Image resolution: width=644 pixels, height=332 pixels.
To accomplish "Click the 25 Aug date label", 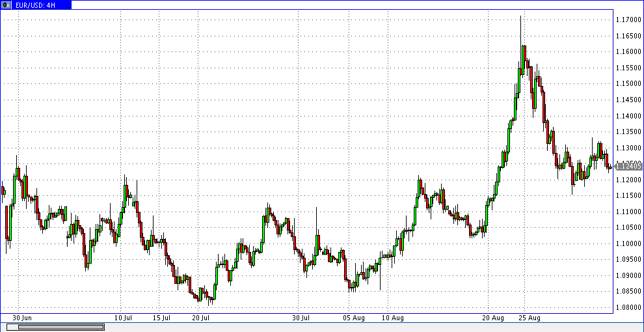I will (x=530, y=318).
